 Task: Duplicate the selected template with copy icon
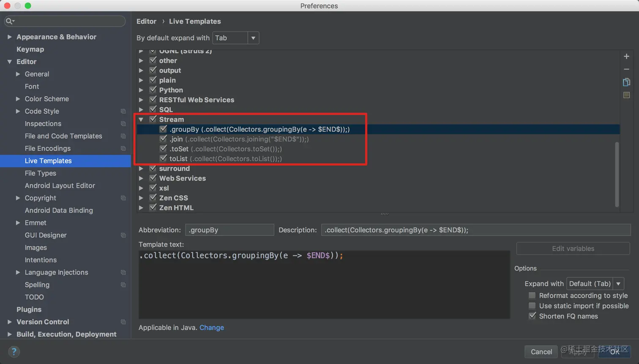click(626, 82)
